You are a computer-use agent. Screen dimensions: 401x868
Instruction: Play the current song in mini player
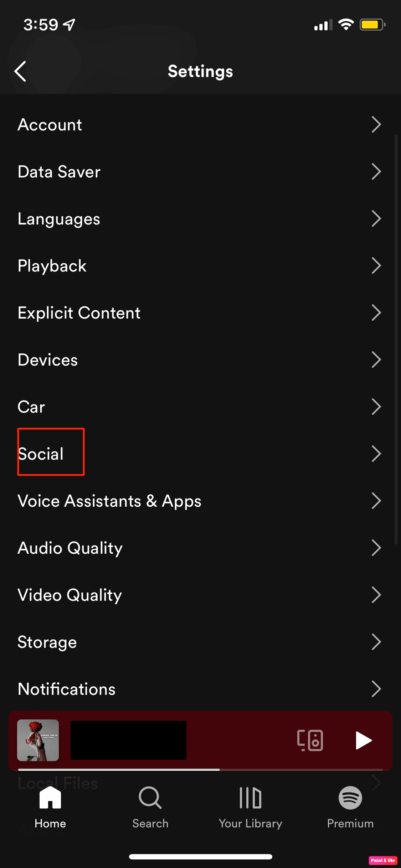364,740
